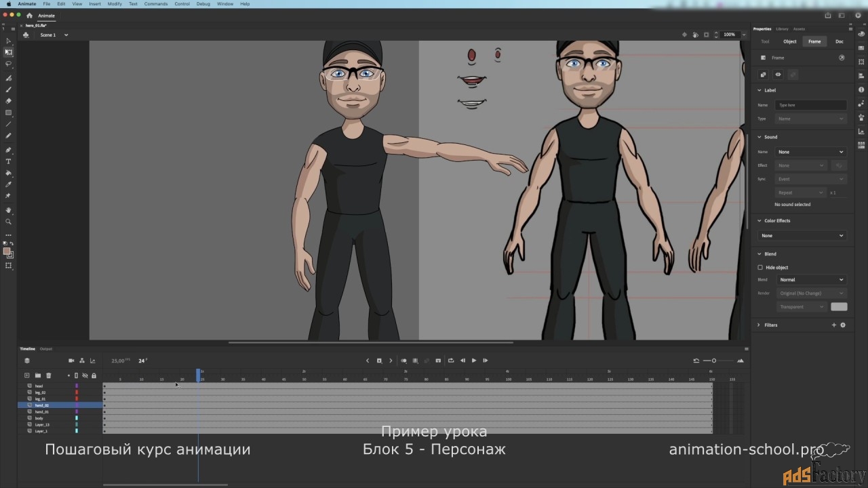Collapse the Sound section
Image resolution: width=868 pixels, height=488 pixels.
[x=759, y=137]
